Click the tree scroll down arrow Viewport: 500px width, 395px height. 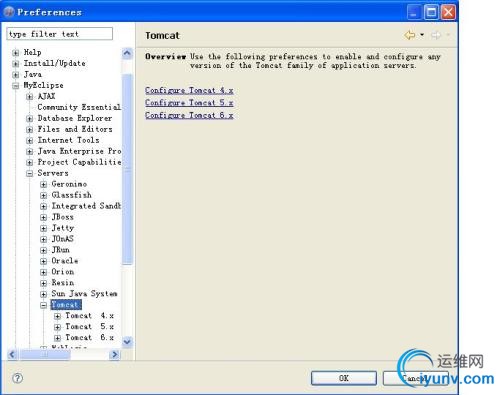127,342
